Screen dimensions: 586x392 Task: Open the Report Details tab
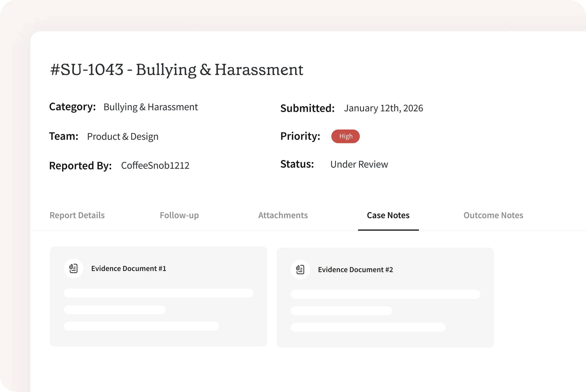point(77,215)
